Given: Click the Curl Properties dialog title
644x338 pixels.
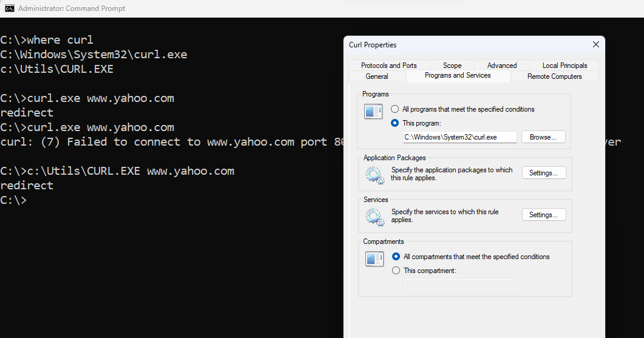Looking at the screenshot, I should tap(373, 45).
